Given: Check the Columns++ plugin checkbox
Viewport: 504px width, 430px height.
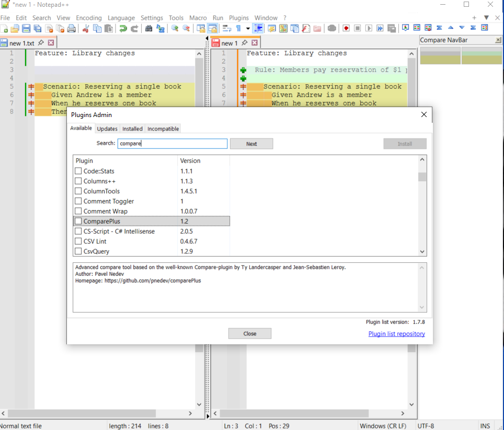Looking at the screenshot, I should 78,181.
